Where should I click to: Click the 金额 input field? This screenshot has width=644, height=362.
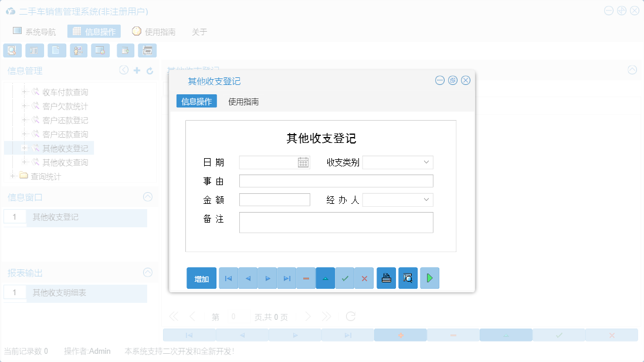tap(274, 199)
